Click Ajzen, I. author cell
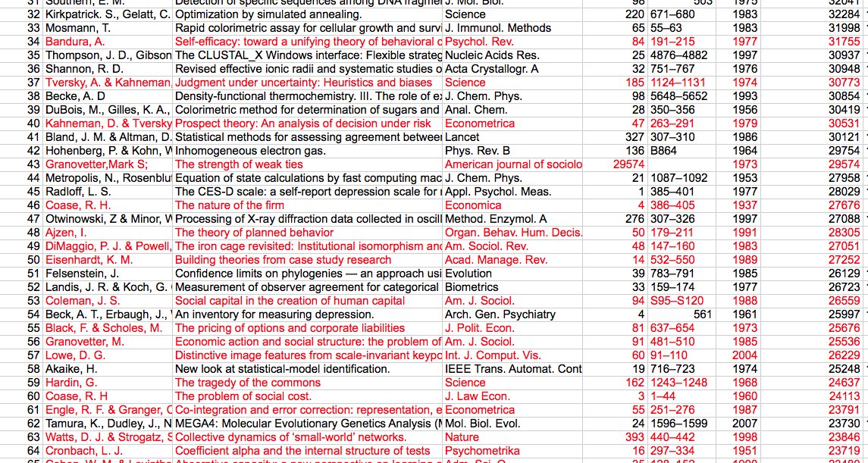The image size is (868, 463). coord(108,233)
